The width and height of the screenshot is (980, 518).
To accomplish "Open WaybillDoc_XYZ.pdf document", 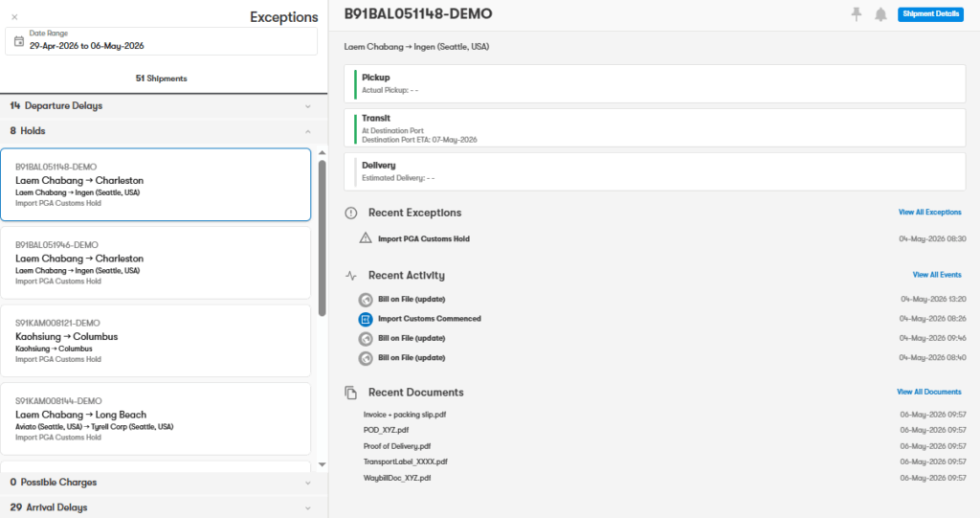I will (x=397, y=478).
